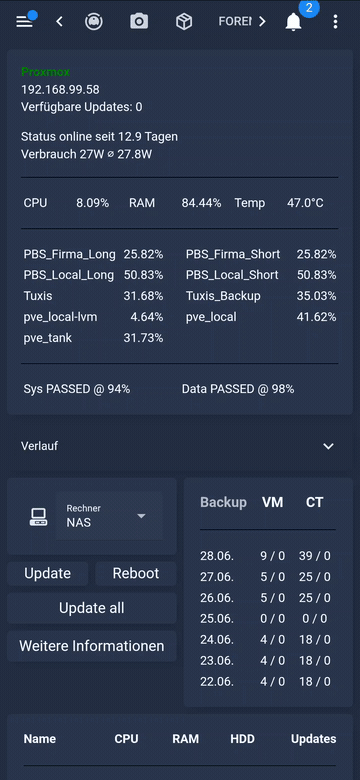The image size is (360, 780).
Task: Open notifications bell with badge
Action: [294, 21]
